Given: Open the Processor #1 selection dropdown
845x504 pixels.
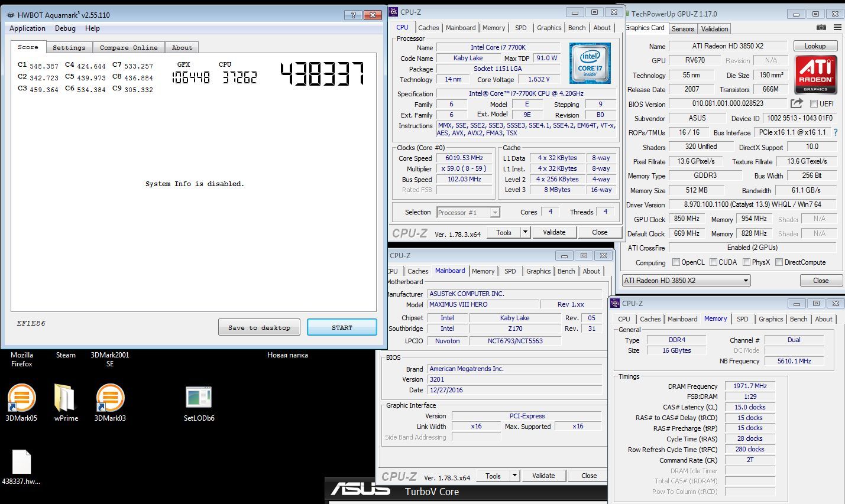Looking at the screenshot, I should (468, 212).
